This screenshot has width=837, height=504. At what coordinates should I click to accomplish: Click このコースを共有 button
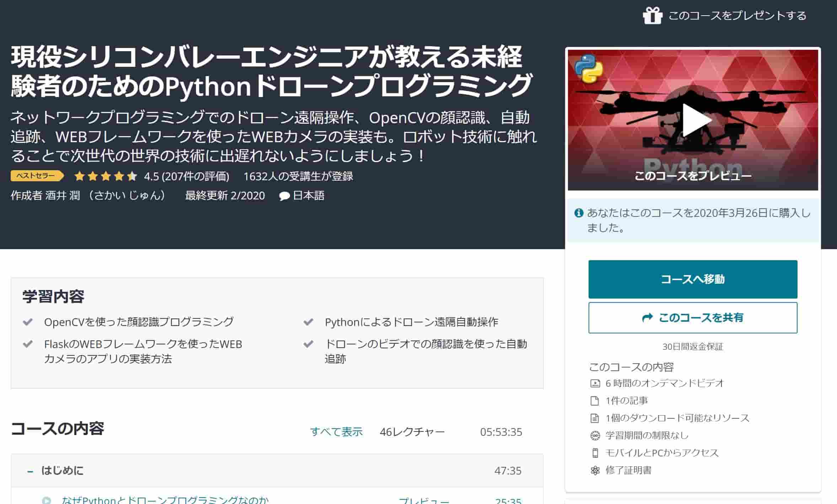693,318
